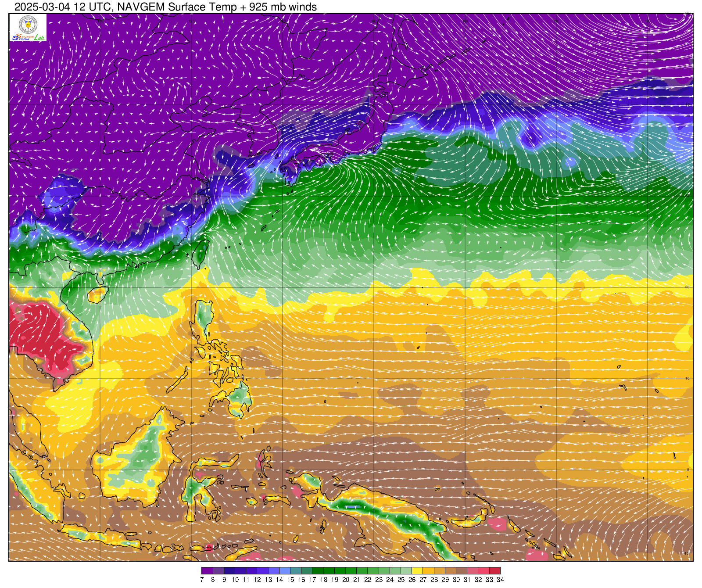Click the legend value '7'
Screen dimensions: 702x588
pos(202,579)
